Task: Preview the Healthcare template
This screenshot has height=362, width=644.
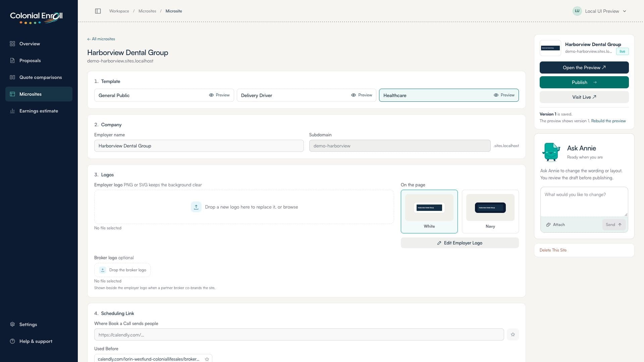Action: (504, 95)
